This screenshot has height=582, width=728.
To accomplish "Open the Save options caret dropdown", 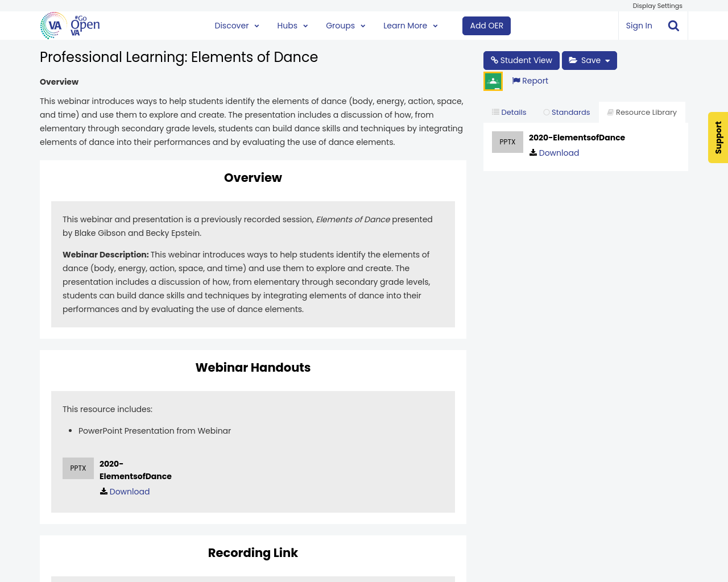I will tap(609, 60).
